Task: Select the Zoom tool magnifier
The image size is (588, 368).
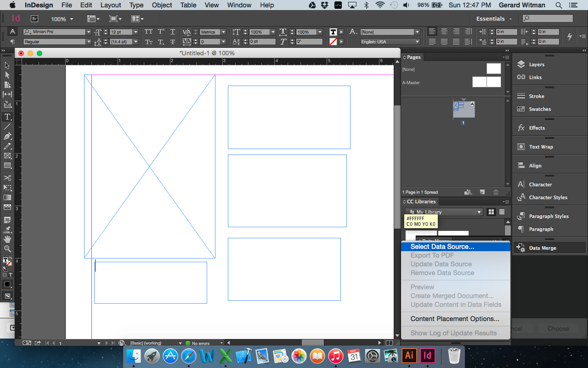Action: (x=7, y=249)
